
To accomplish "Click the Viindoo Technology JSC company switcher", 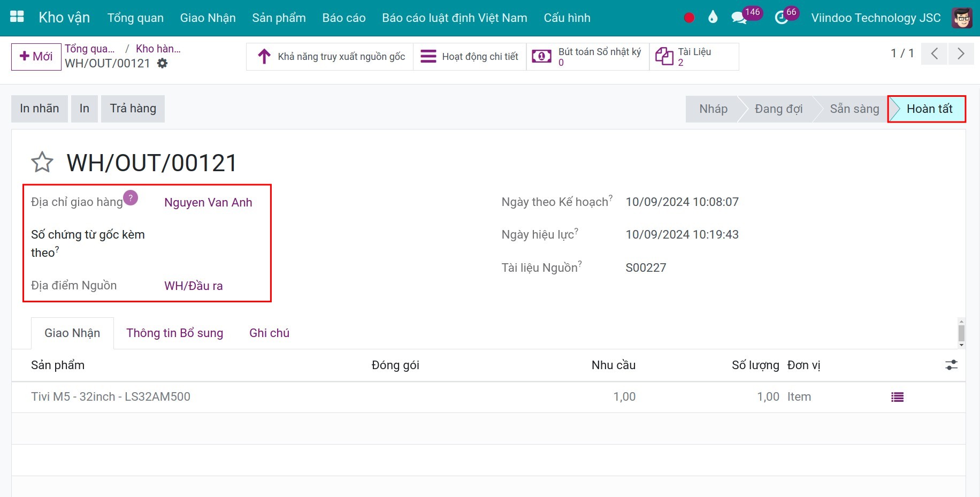I will point(876,18).
